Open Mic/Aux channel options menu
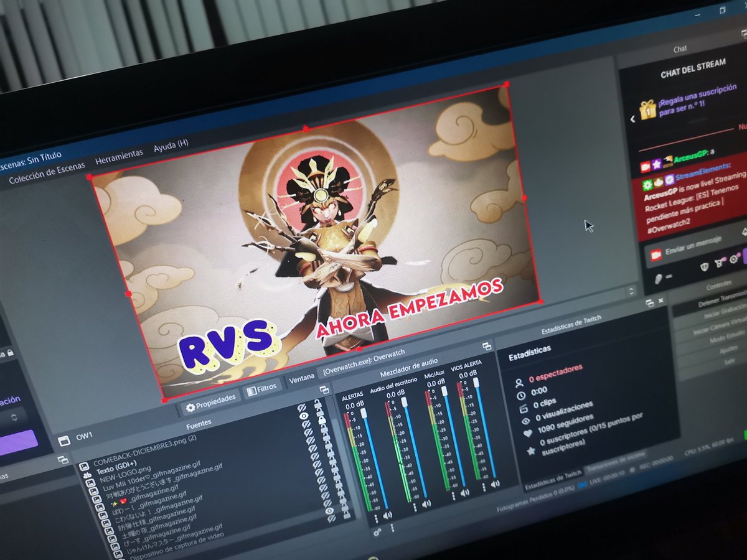Screen dimensions: 747x560 tap(454, 497)
